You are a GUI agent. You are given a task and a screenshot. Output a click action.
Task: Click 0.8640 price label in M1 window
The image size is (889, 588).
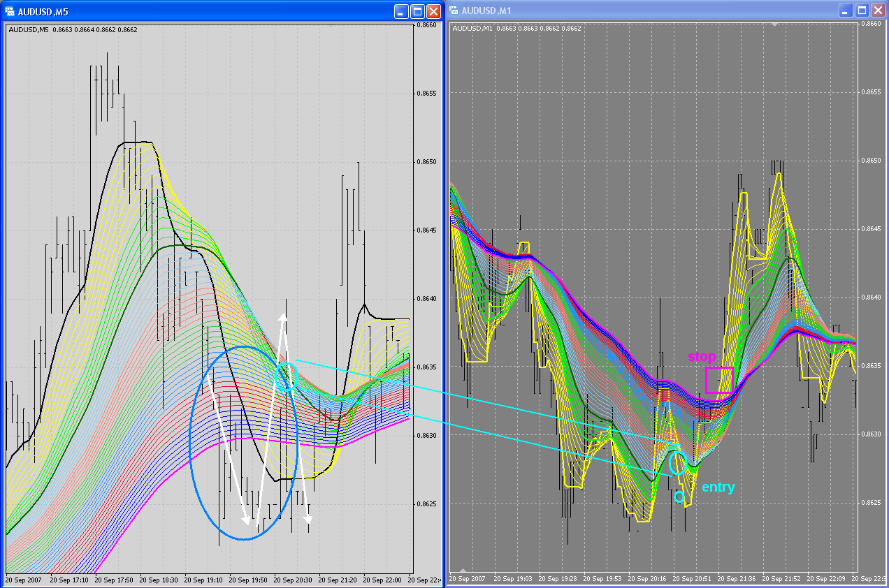coord(870,297)
